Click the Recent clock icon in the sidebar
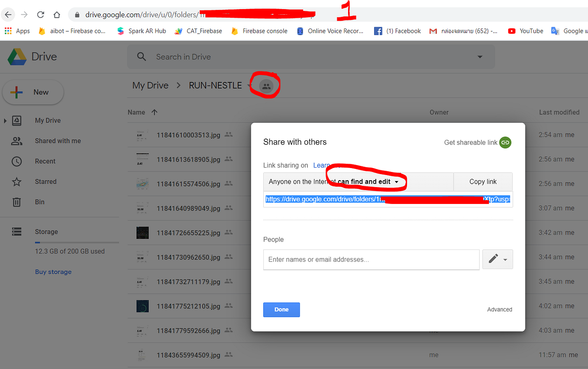 [16, 161]
